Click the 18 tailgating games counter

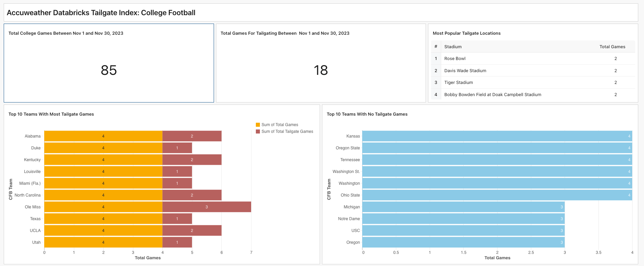tap(321, 70)
